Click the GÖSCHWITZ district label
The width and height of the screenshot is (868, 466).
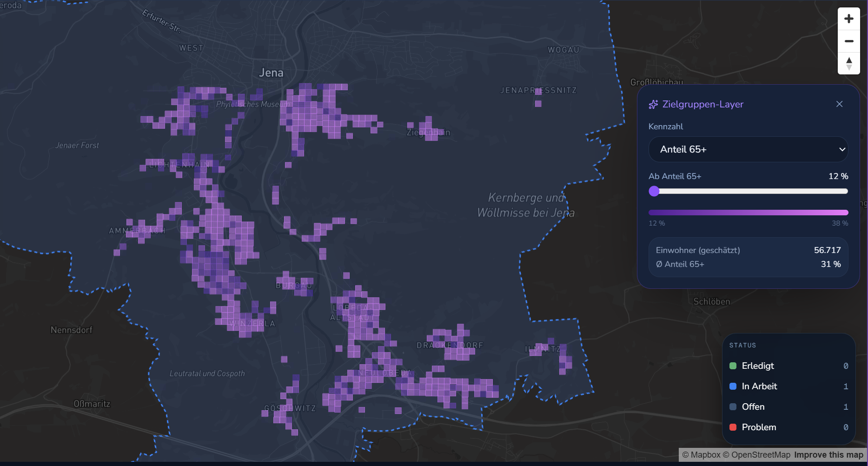[290, 408]
